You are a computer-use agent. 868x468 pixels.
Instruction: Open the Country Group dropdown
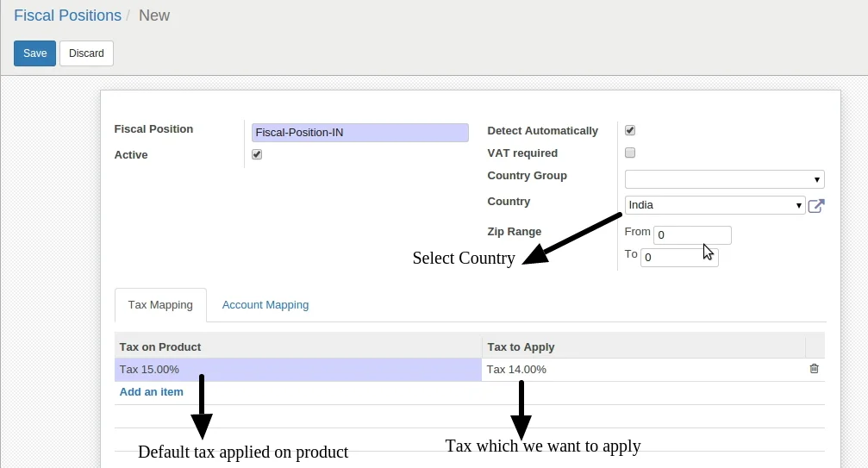tap(724, 179)
